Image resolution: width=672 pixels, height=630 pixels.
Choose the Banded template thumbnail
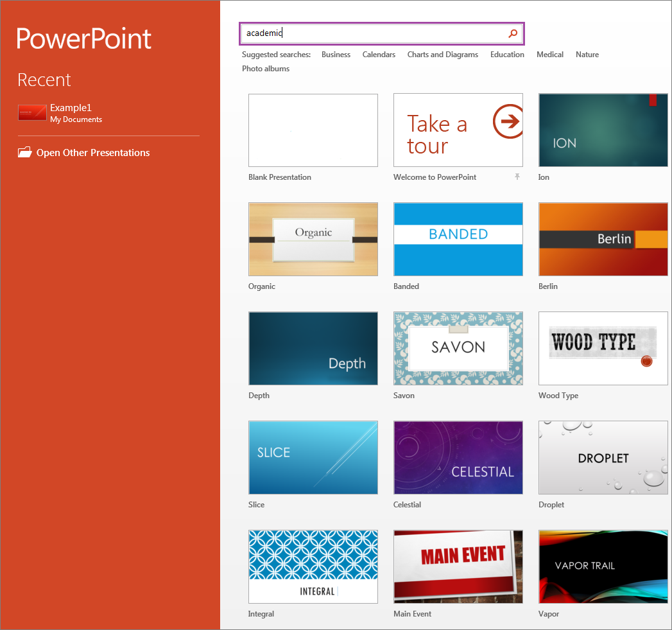pyautogui.click(x=458, y=240)
